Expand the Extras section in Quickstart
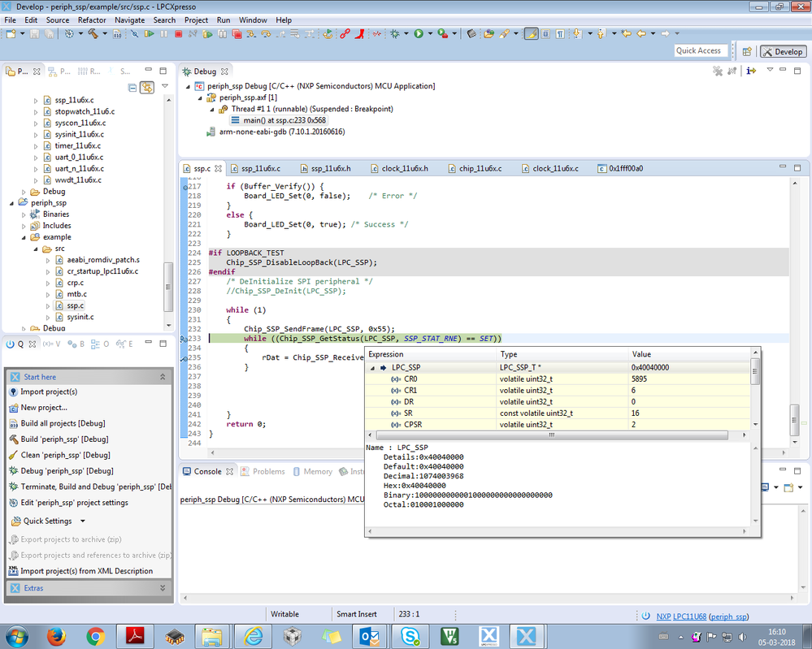This screenshot has width=812, height=649. (162, 588)
